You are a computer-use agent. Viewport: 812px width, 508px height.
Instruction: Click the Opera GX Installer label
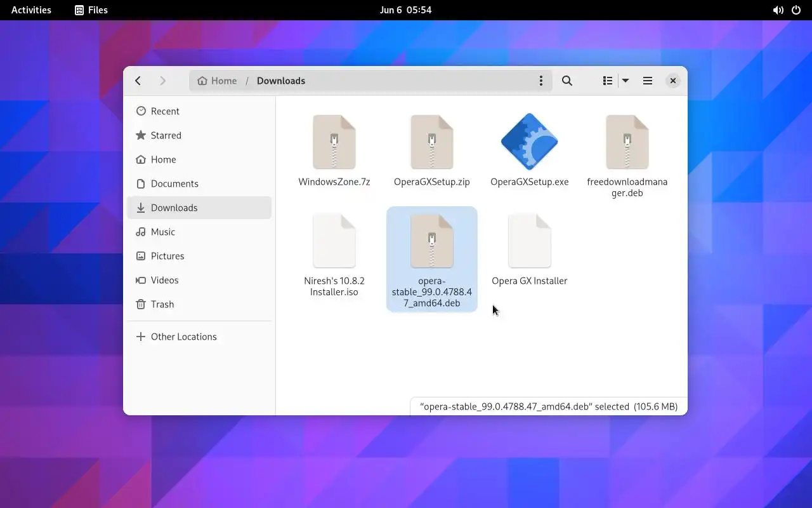pyautogui.click(x=530, y=281)
